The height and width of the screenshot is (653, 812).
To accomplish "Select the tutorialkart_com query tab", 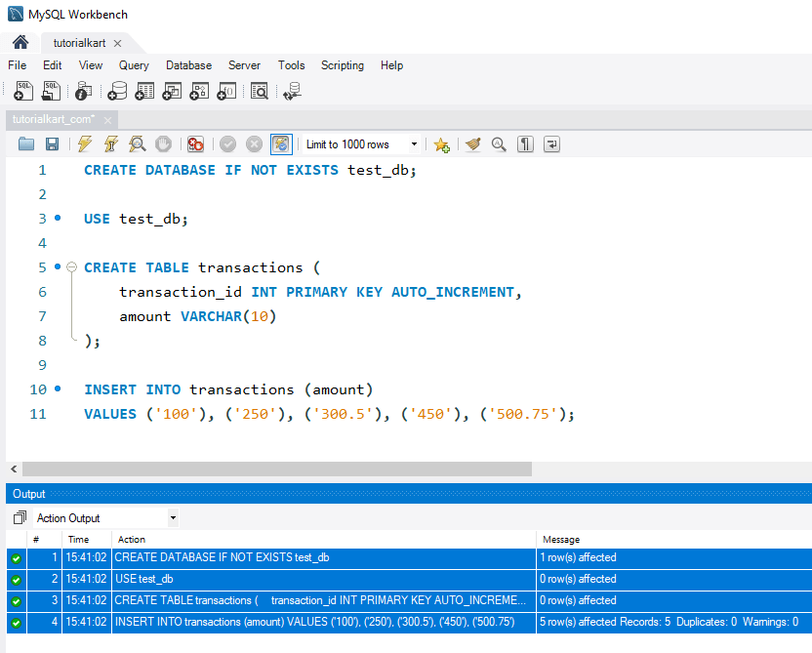I will (54, 120).
